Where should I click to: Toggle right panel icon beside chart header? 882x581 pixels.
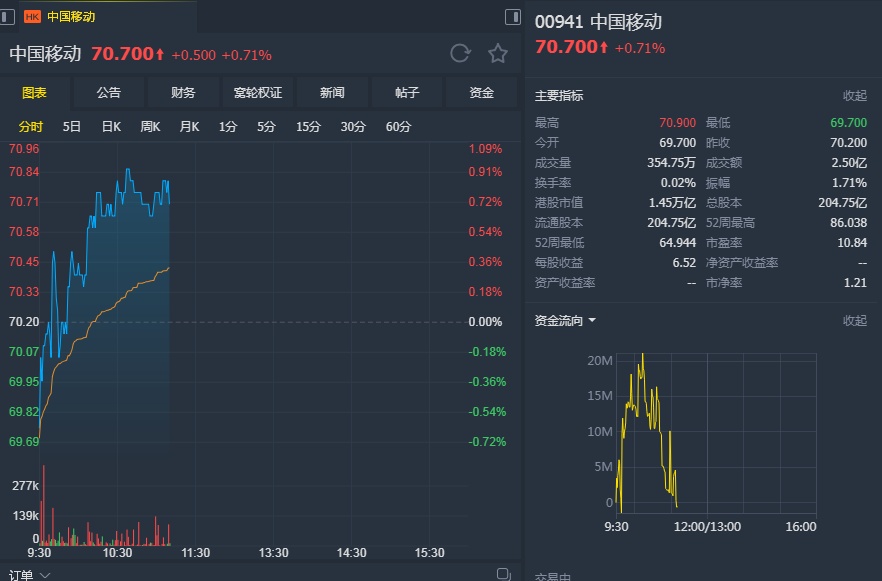pos(512,17)
